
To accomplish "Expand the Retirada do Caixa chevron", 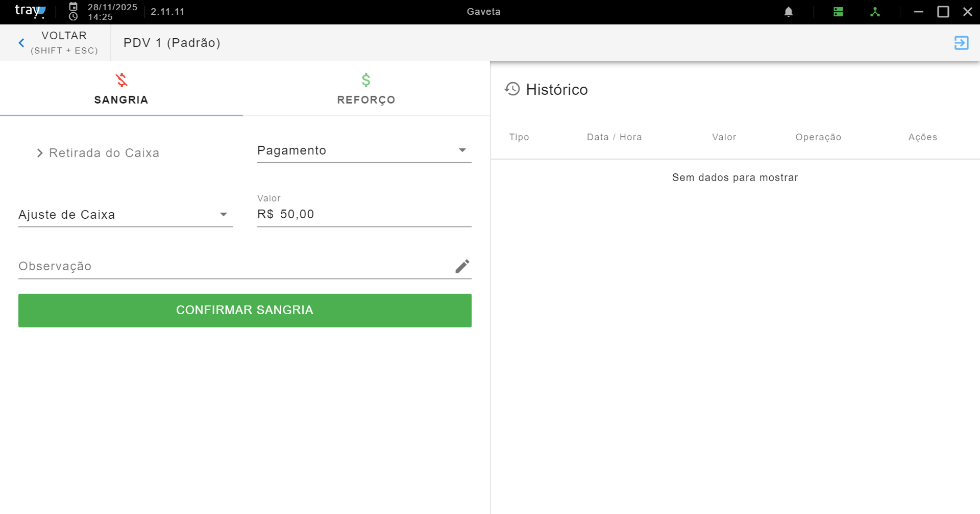I will click(x=40, y=153).
